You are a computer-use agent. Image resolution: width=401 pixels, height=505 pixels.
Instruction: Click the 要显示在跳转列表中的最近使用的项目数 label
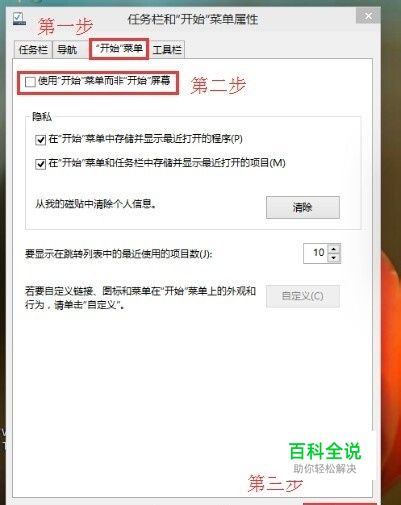(118, 254)
